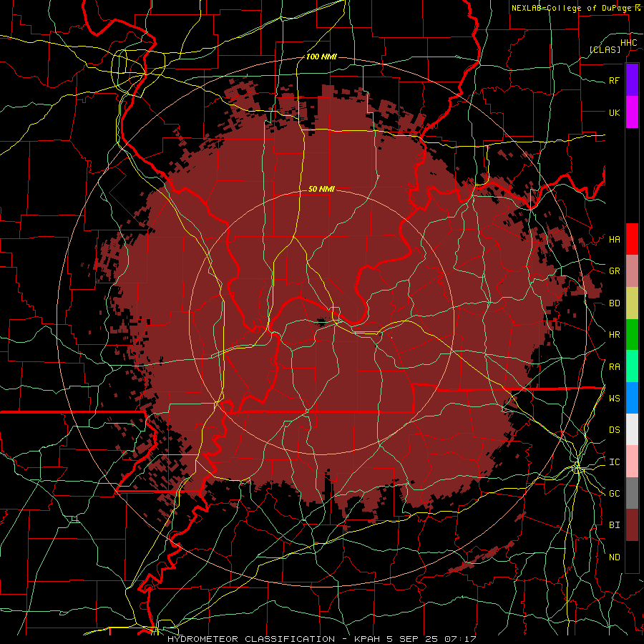Click the BI legend label
The image size is (644, 644).
(x=614, y=525)
